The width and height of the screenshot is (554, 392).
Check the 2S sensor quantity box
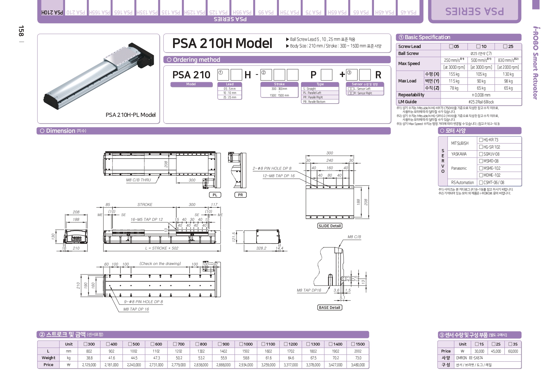click(494, 344)
